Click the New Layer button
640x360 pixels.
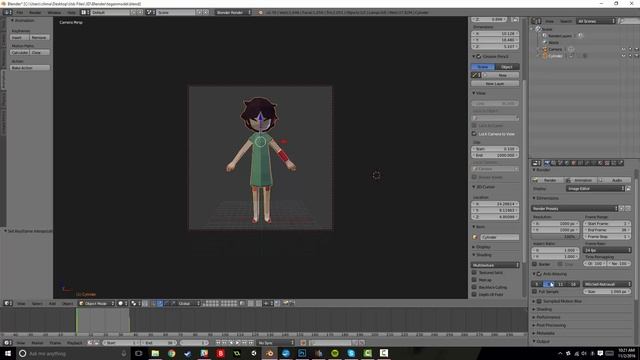(495, 83)
